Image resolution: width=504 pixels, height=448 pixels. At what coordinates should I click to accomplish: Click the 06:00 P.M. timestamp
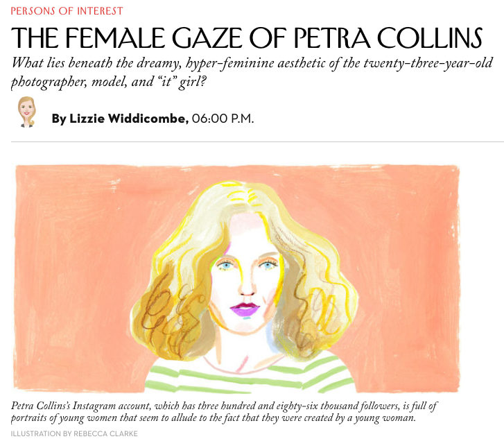[223, 119]
